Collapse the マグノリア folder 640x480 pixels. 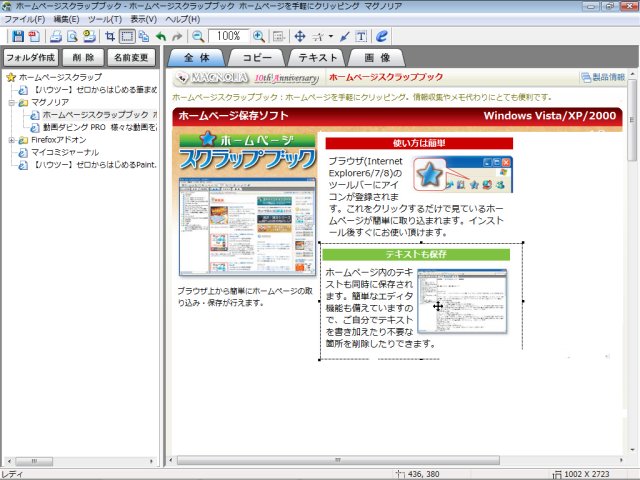coord(12,102)
